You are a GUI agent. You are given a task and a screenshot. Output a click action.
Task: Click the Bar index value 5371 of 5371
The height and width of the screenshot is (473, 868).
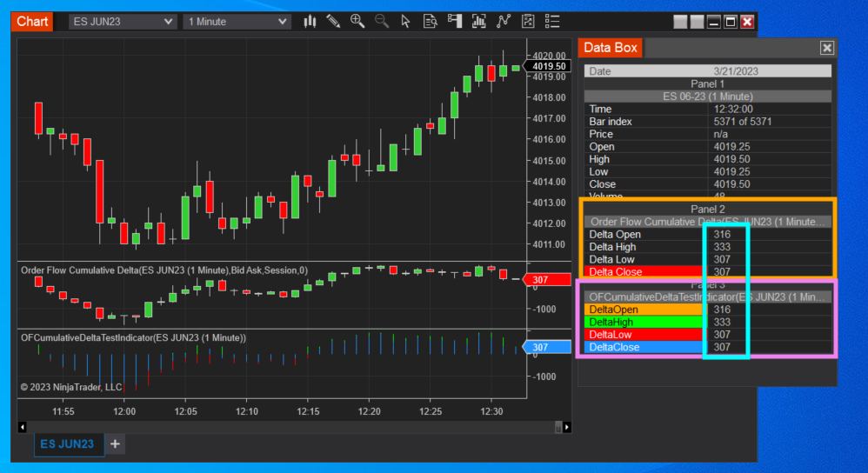[x=743, y=122]
